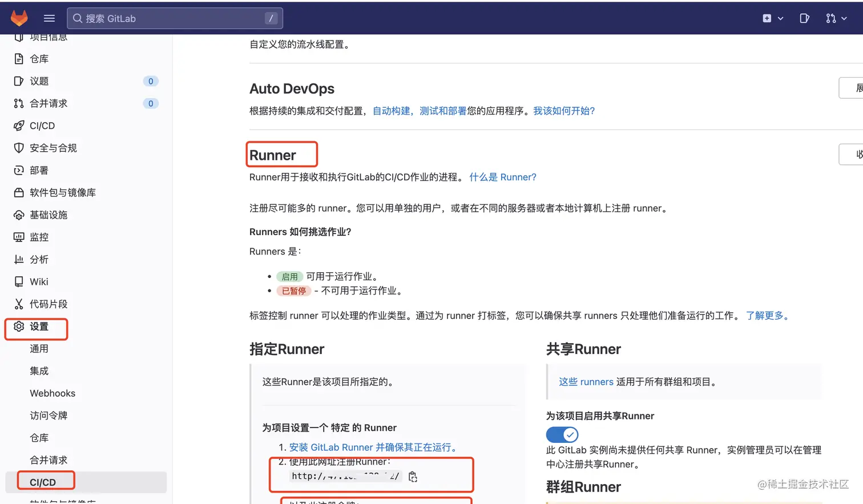
Task: Select 仓库 under settings submenu
Action: [39, 438]
